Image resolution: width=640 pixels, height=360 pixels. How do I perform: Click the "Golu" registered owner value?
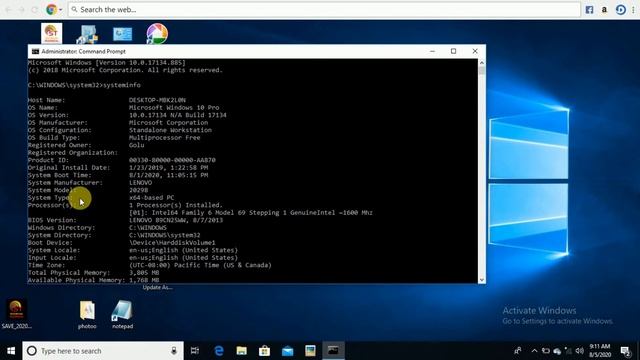(x=137, y=145)
